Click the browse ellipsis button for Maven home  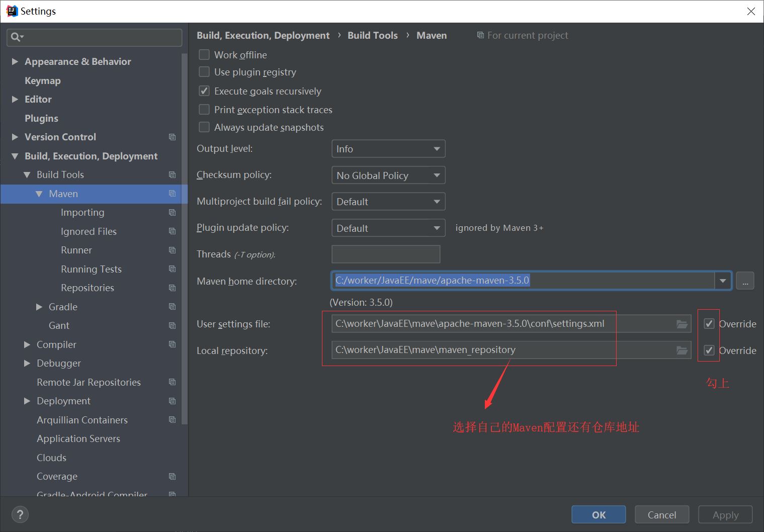pyautogui.click(x=745, y=281)
